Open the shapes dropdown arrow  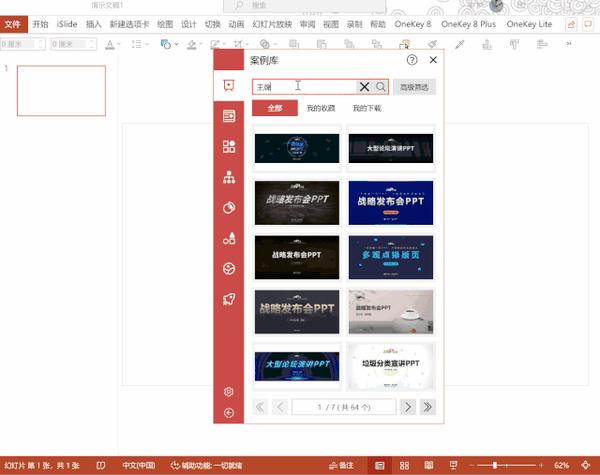click(176, 44)
